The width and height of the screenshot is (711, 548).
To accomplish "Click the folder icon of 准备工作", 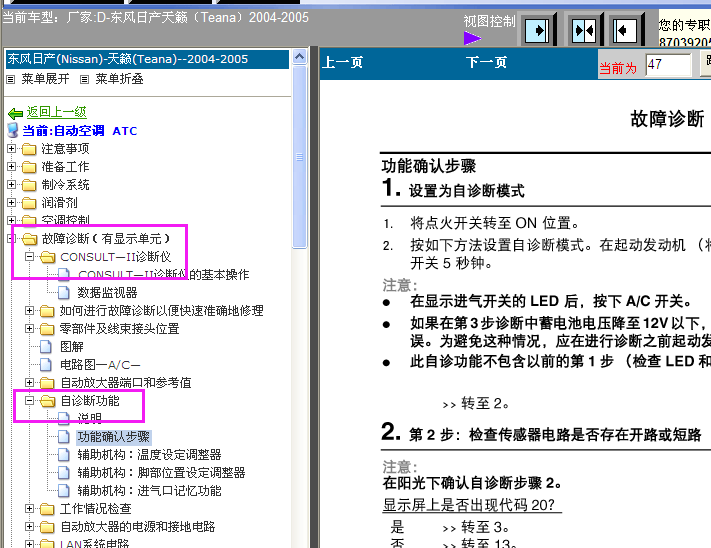I will 29,167.
